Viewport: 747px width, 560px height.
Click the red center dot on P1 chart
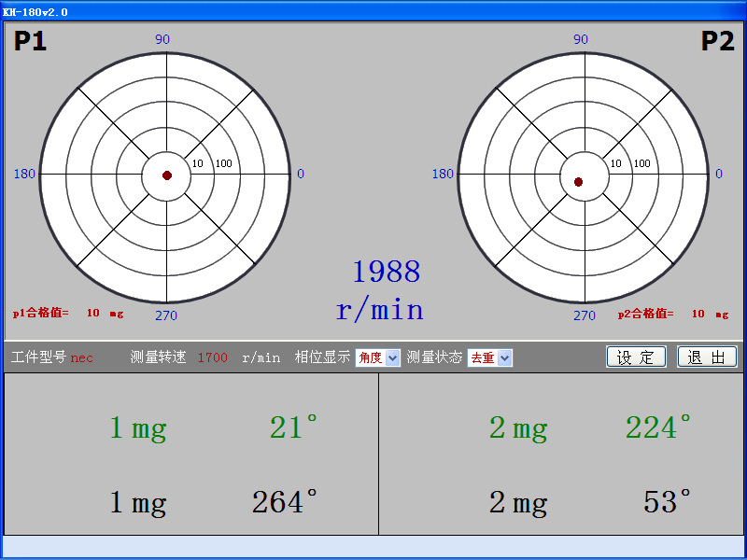click(x=168, y=174)
